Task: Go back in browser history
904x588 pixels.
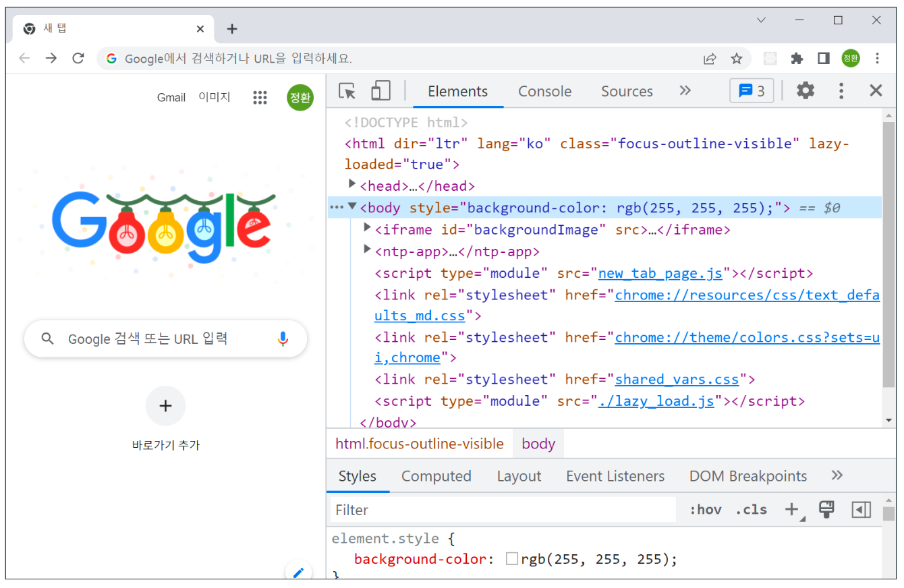Action: [24, 59]
